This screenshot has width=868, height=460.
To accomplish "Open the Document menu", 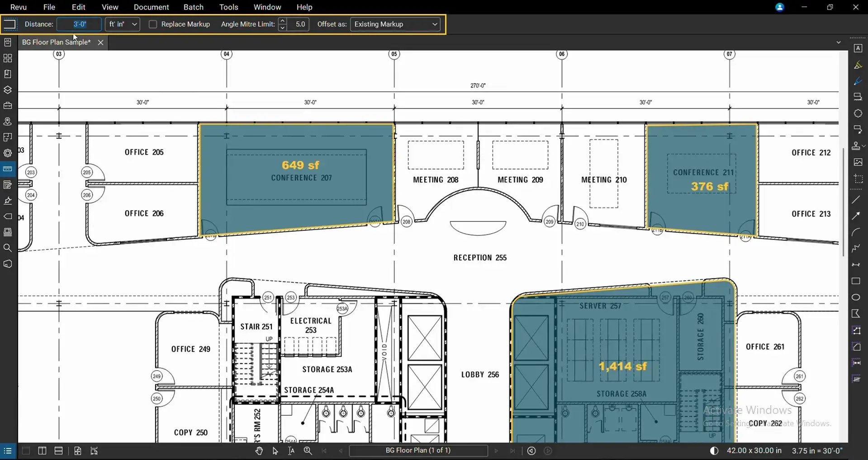I will (x=151, y=7).
